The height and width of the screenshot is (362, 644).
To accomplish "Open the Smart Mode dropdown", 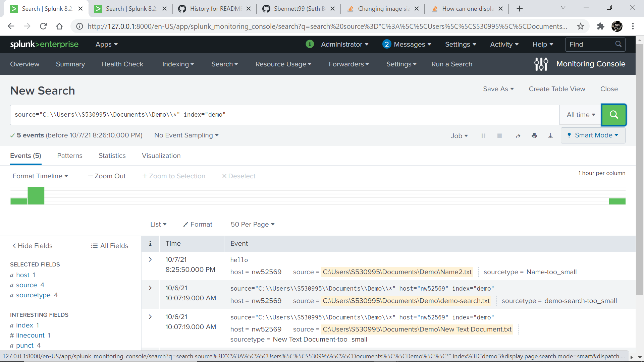I will pos(593,135).
